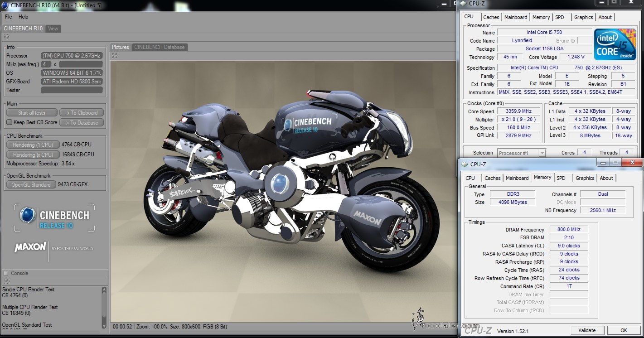Image resolution: width=644 pixels, height=338 pixels.
Task: Switch to the CINEBENCH R10 tab
Action: [x=23, y=29]
